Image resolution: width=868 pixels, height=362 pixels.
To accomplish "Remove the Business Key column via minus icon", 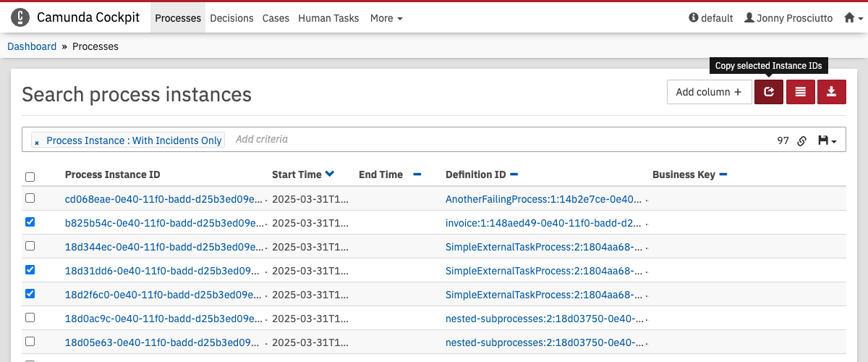I will tap(723, 174).
